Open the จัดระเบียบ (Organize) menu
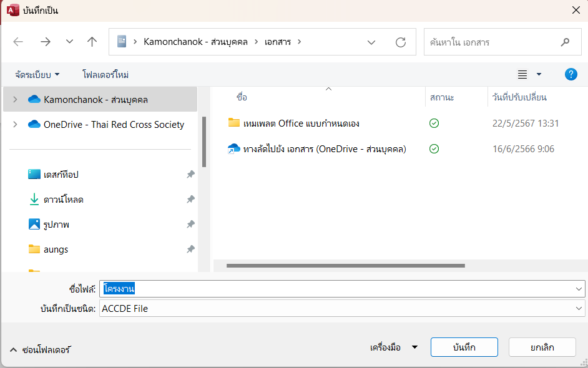588x368 pixels. click(38, 75)
